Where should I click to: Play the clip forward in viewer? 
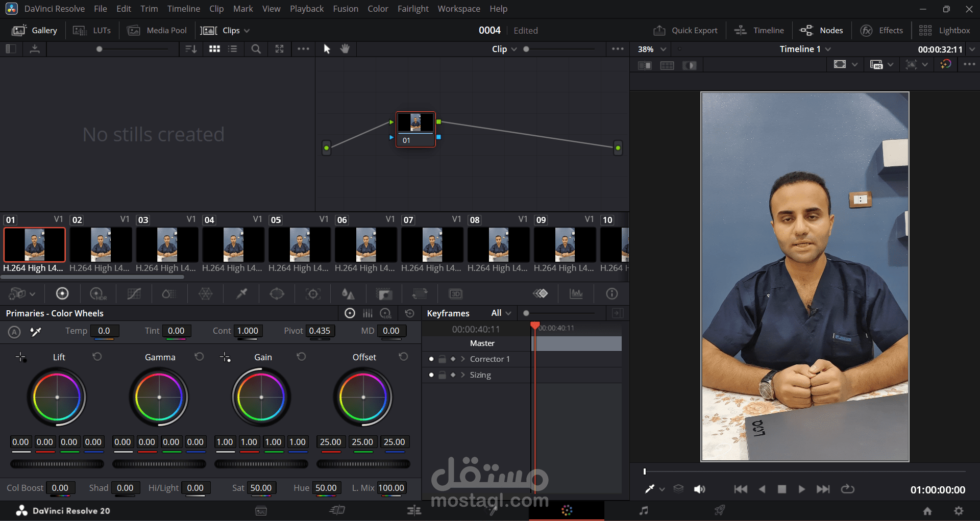802,489
